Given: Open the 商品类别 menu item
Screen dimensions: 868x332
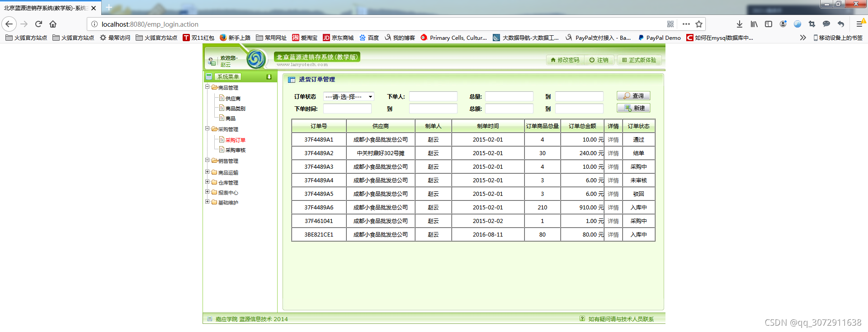Looking at the screenshot, I should (235, 108).
